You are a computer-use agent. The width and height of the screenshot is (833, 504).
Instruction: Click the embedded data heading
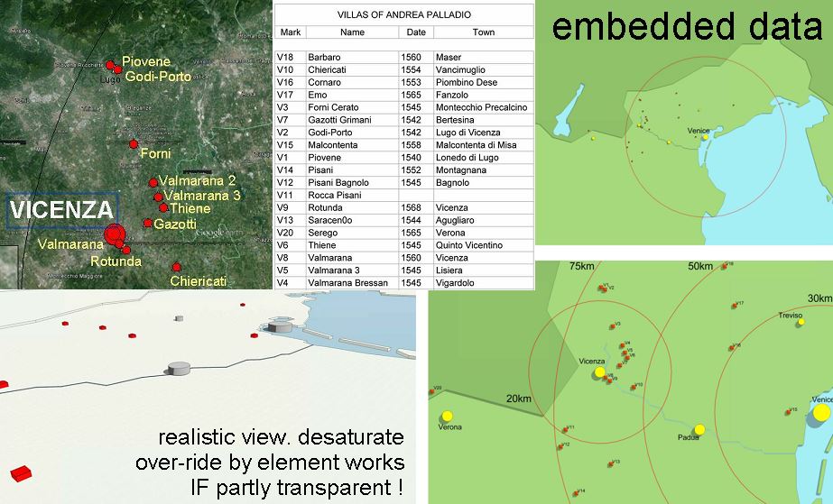687,26
